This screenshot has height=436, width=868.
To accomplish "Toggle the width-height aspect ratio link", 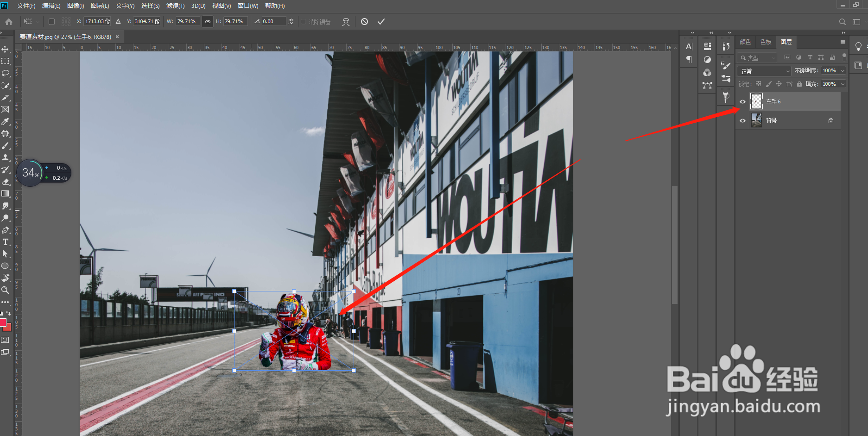I will pos(208,21).
